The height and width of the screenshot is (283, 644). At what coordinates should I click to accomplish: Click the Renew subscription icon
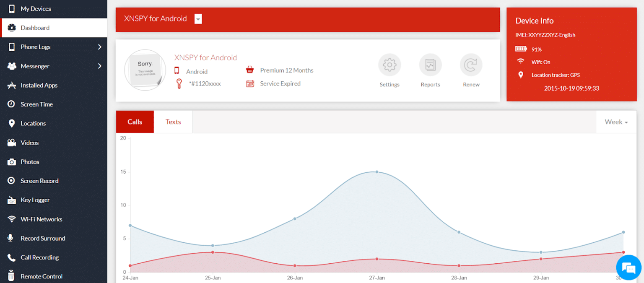point(471,65)
